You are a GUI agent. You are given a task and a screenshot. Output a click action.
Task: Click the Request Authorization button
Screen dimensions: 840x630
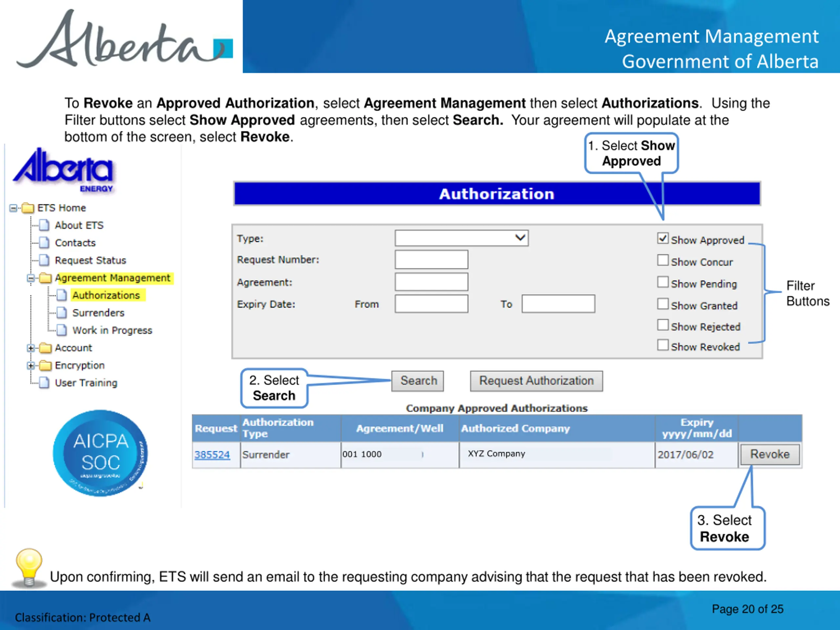536,381
